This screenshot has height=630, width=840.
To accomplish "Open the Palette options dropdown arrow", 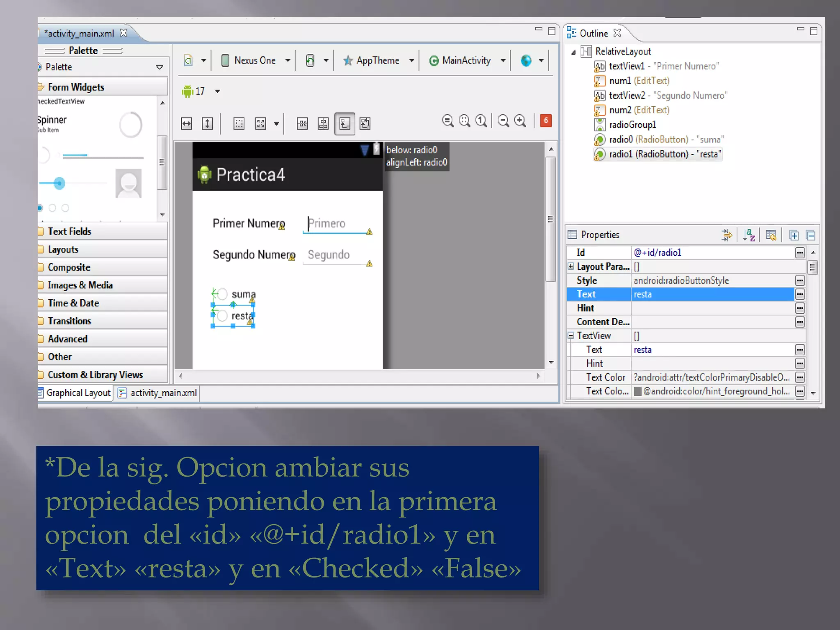I will tap(160, 67).
